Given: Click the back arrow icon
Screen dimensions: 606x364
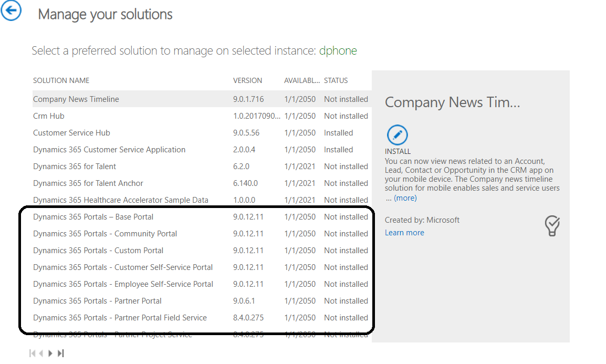Looking at the screenshot, I should [11, 11].
